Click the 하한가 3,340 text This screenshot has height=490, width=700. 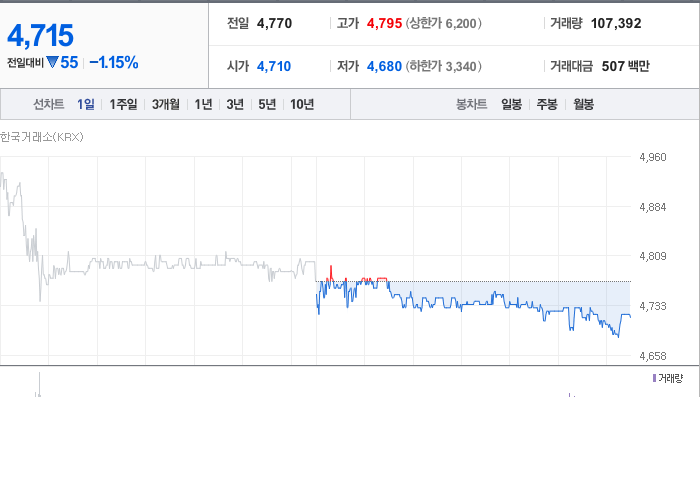444,66
